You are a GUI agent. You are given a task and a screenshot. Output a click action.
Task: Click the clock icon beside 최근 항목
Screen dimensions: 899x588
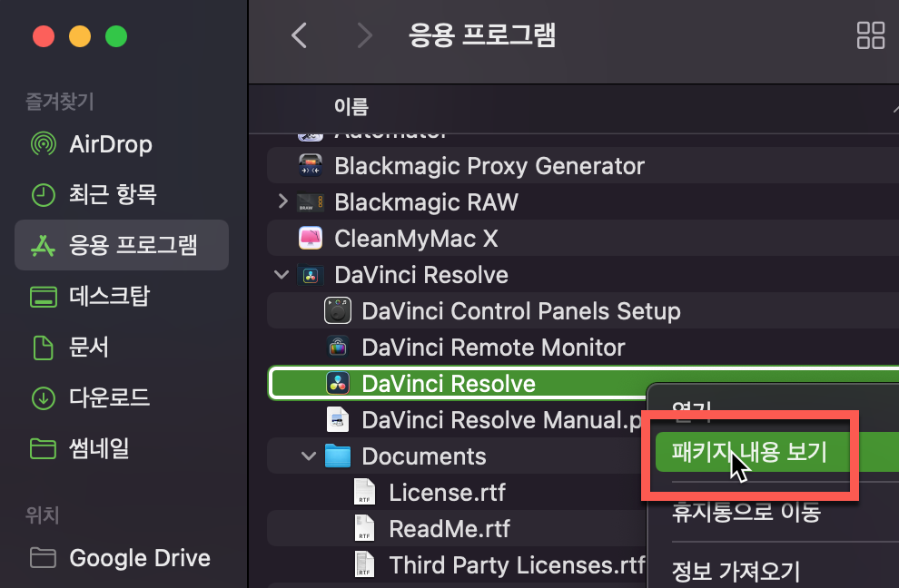pos(43,195)
